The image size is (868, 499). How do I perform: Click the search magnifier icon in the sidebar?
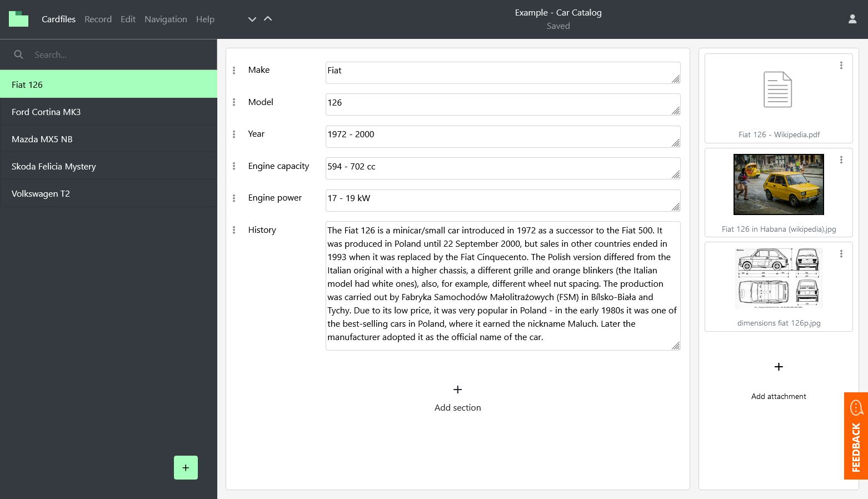tap(18, 54)
